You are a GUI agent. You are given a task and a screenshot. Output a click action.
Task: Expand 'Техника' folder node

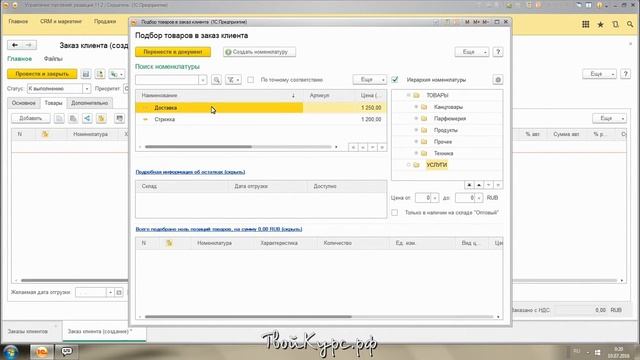point(416,153)
